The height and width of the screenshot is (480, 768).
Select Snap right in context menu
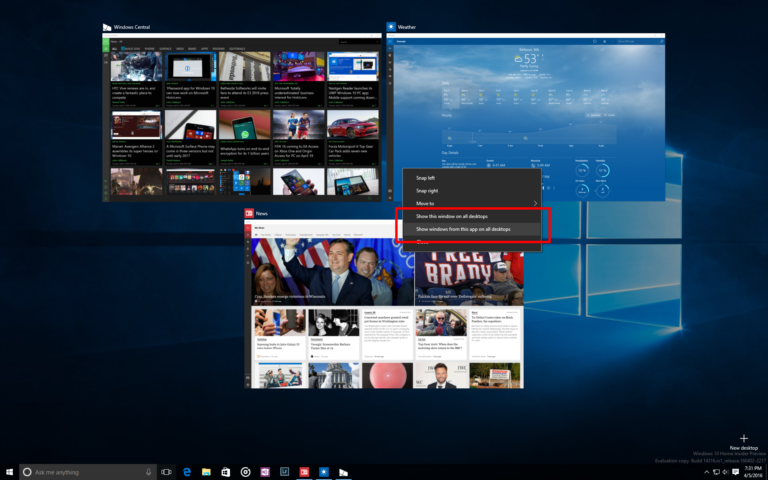(x=427, y=190)
